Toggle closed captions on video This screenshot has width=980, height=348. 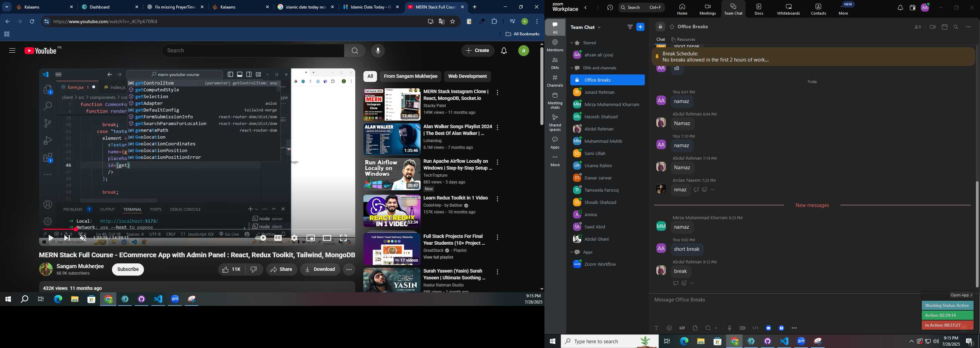tap(278, 238)
